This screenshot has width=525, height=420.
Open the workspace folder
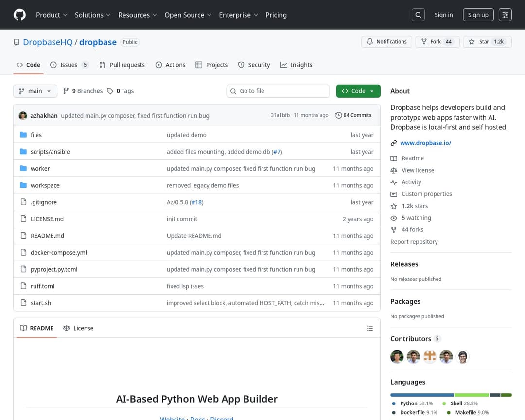click(45, 185)
